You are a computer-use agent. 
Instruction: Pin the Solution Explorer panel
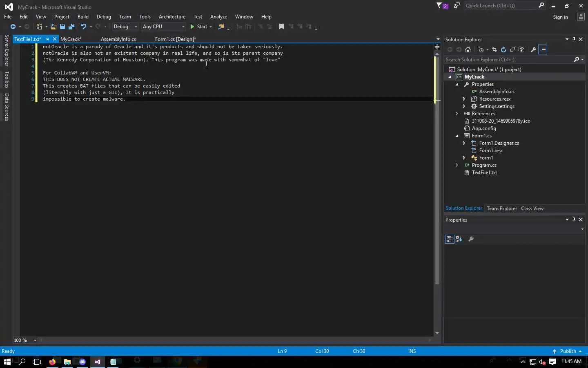click(x=574, y=39)
